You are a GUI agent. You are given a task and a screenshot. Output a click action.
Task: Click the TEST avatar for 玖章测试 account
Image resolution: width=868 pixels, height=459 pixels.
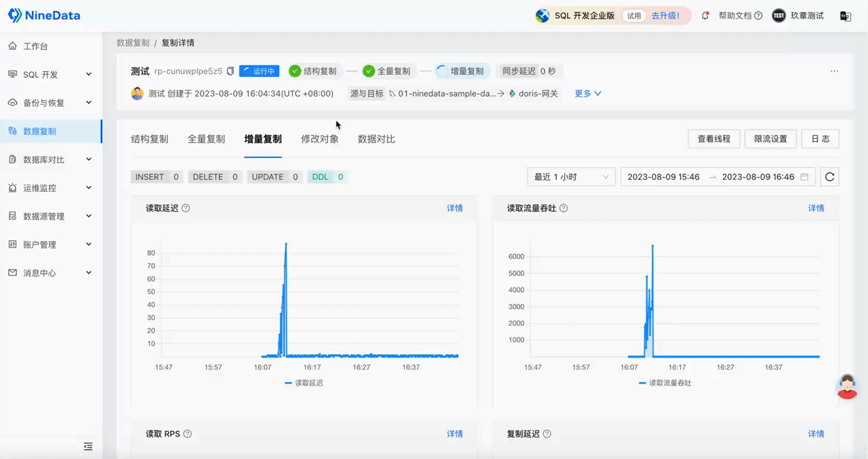[x=778, y=15]
